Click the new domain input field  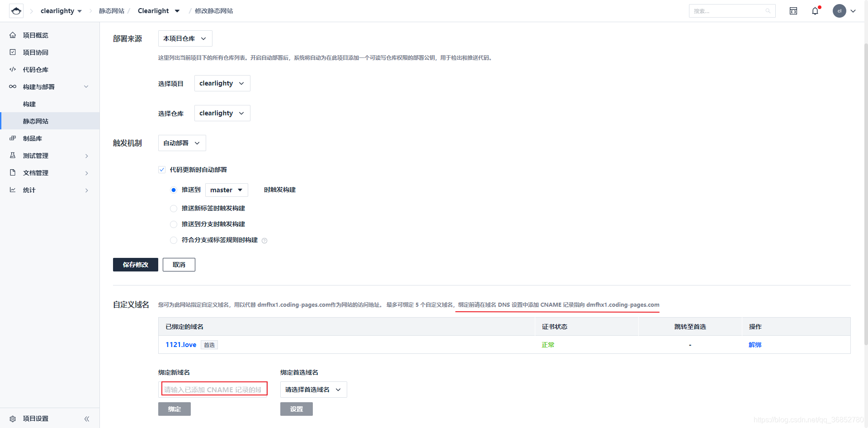[214, 389]
